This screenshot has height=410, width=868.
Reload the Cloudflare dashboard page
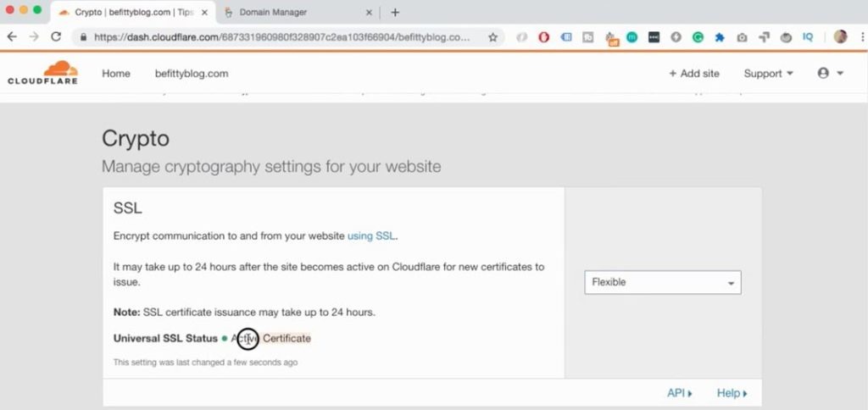coord(56,37)
